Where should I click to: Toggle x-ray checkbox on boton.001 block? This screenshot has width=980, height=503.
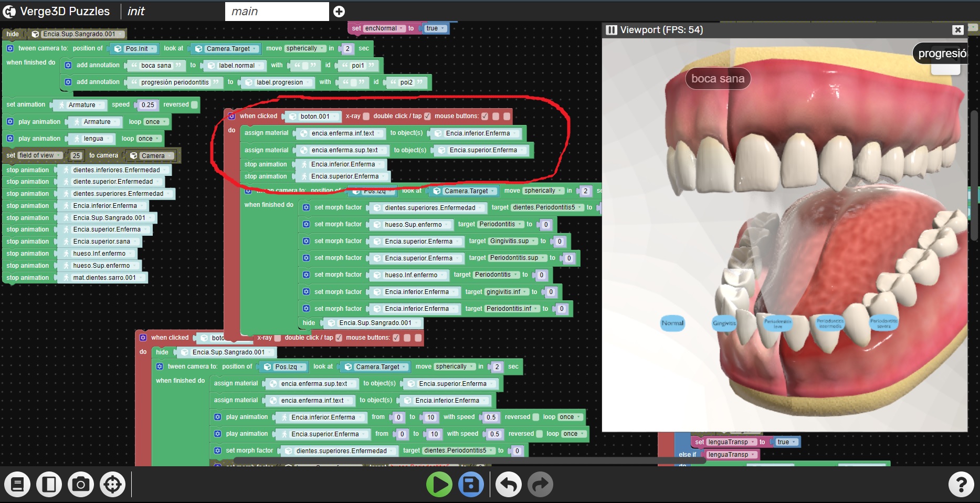pyautogui.click(x=366, y=116)
